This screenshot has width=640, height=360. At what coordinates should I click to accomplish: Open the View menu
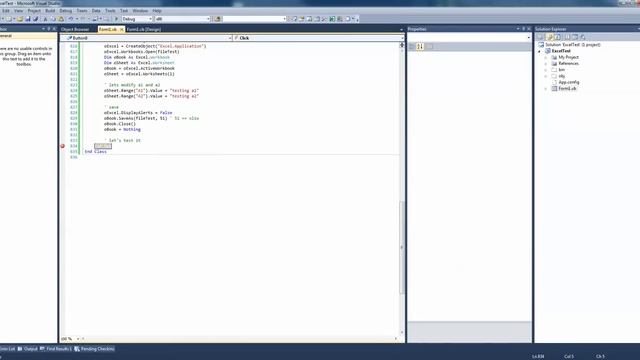point(18,11)
